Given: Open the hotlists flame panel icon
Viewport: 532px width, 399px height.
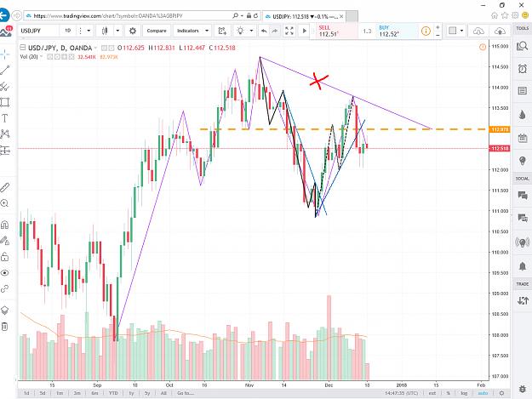Looking at the screenshot, I should 522,115.
